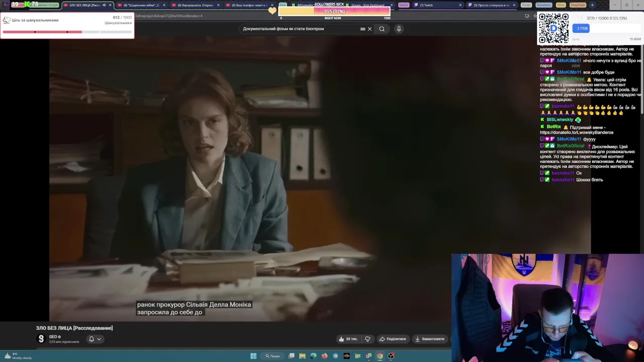Activate voice search microphone icon
This screenshot has width=644, height=362.
pyautogui.click(x=398, y=29)
